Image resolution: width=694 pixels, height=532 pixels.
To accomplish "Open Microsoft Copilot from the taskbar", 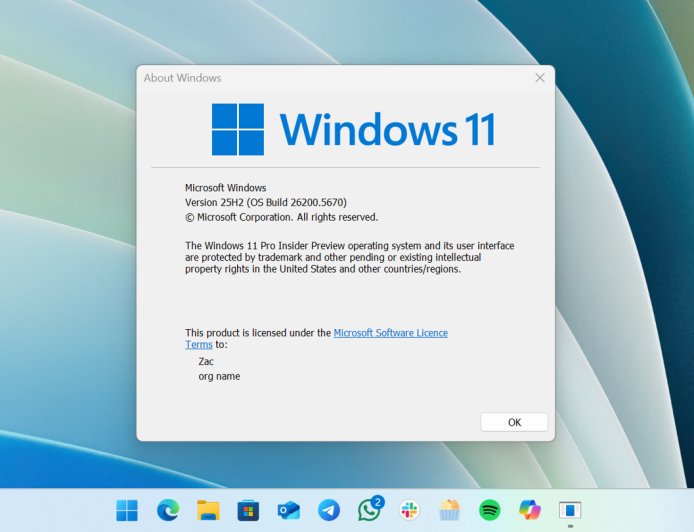I will coord(529,510).
